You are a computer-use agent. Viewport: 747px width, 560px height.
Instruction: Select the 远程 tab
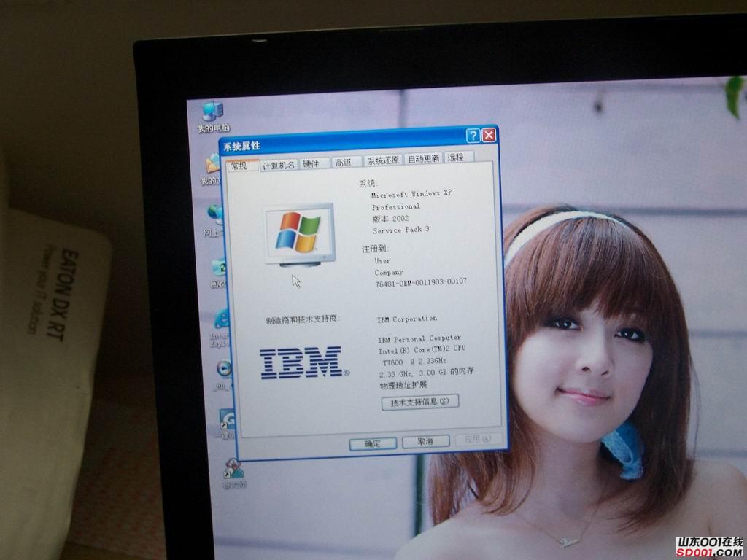(457, 157)
